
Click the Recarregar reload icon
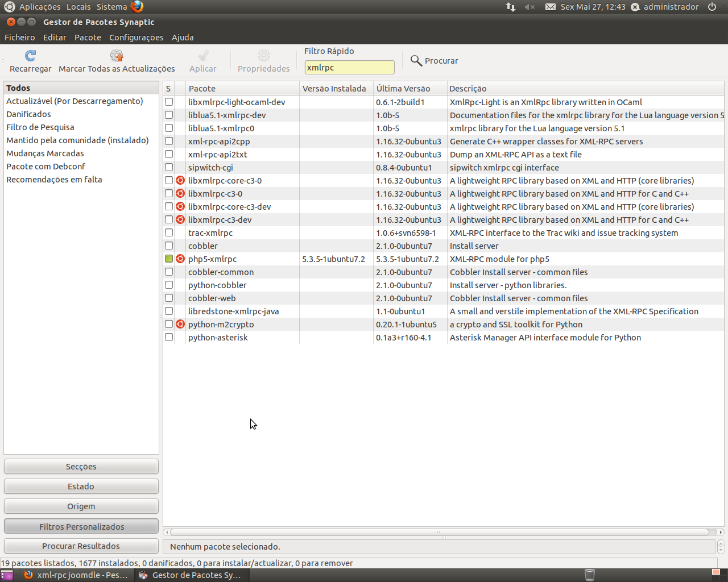point(31,56)
